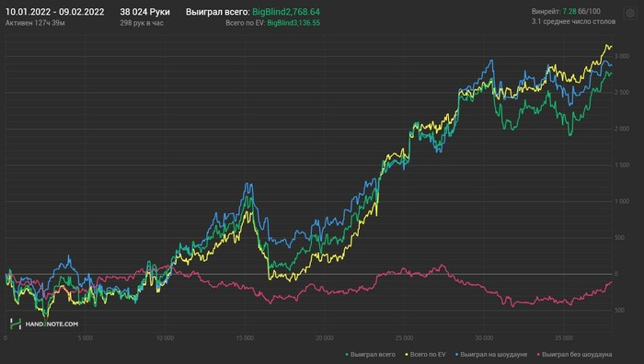Select x-axis label '15 000'
The height and width of the screenshot is (364, 644).
pyautogui.click(x=245, y=338)
